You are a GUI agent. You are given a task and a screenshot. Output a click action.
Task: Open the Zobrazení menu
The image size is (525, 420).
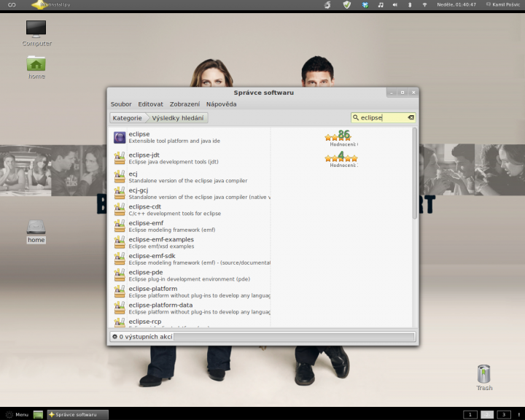pyautogui.click(x=184, y=104)
